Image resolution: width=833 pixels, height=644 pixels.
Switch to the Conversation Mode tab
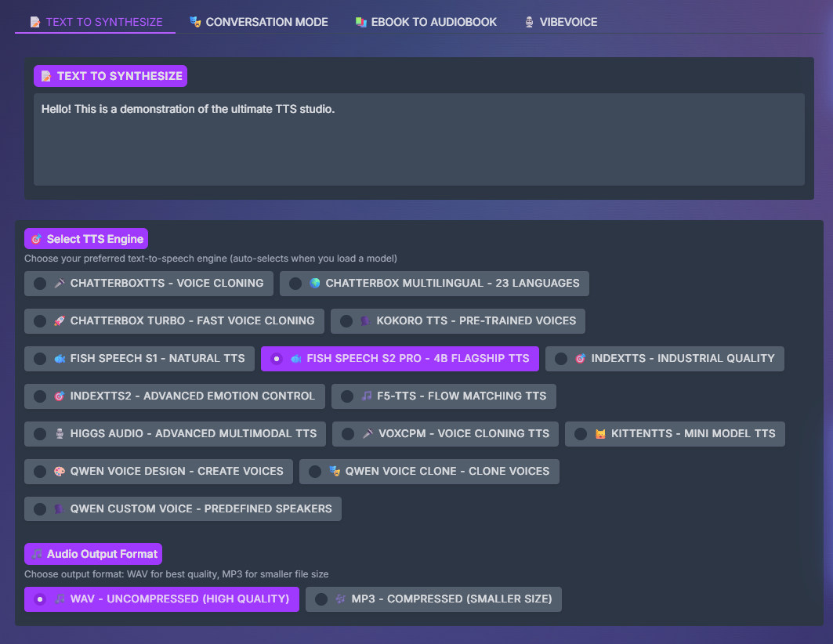tap(259, 22)
